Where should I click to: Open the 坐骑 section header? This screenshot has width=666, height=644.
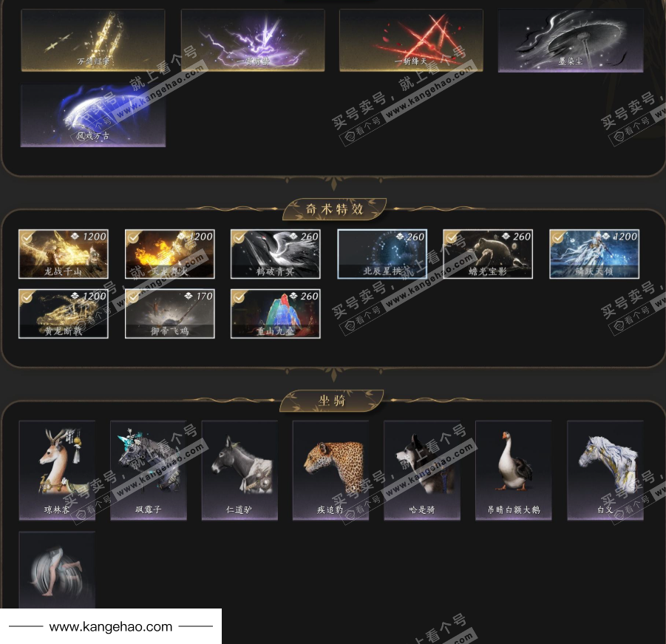(332, 401)
